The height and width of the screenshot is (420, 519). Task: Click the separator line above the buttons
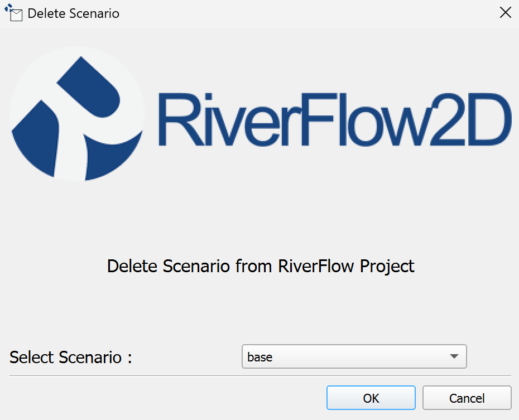[x=260, y=376]
